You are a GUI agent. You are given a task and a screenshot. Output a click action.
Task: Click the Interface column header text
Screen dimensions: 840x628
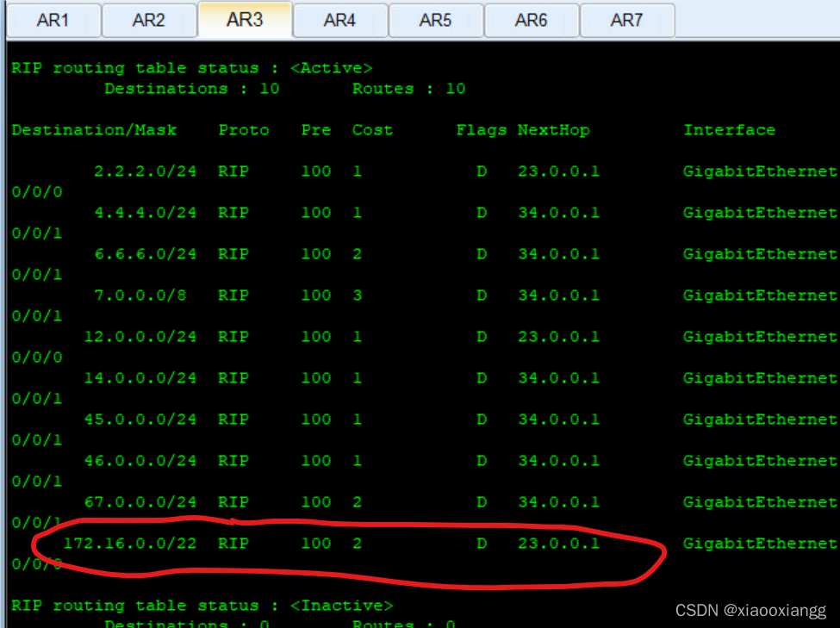click(x=729, y=130)
